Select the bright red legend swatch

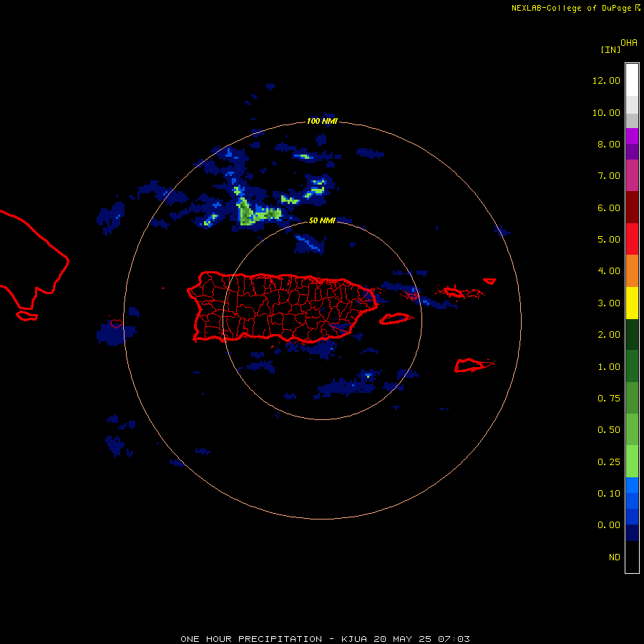[632, 239]
